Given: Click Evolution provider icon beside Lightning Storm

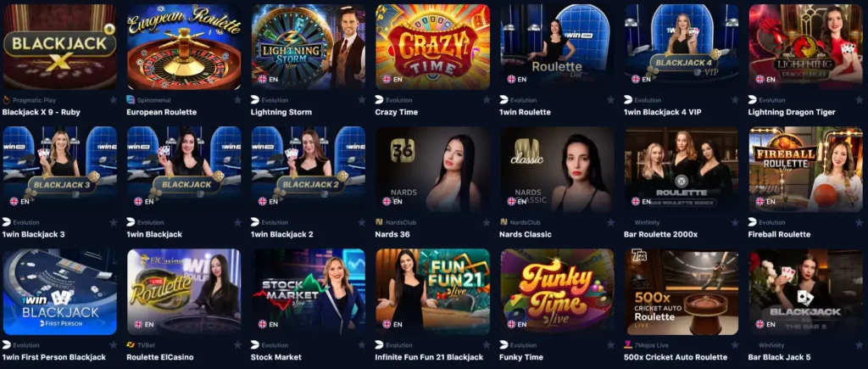Looking at the screenshot, I should pos(254,100).
